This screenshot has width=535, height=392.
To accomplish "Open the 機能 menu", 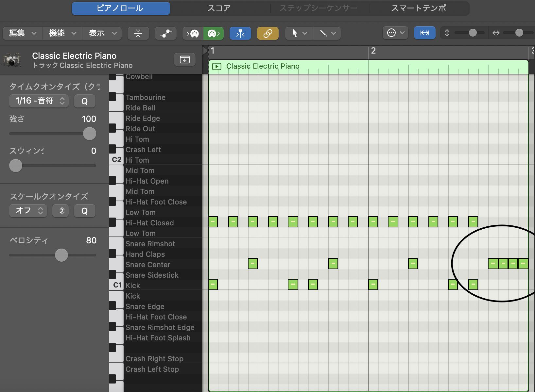I will click(62, 33).
